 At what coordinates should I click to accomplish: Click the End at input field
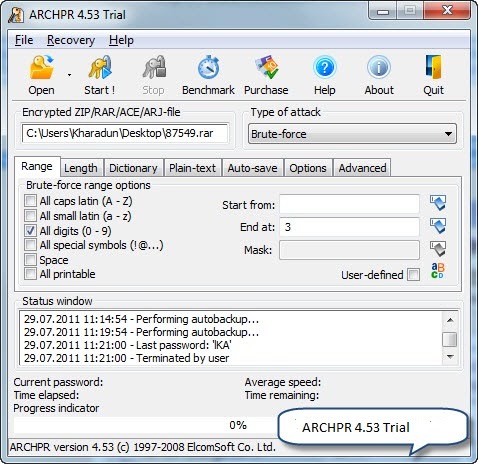click(349, 227)
